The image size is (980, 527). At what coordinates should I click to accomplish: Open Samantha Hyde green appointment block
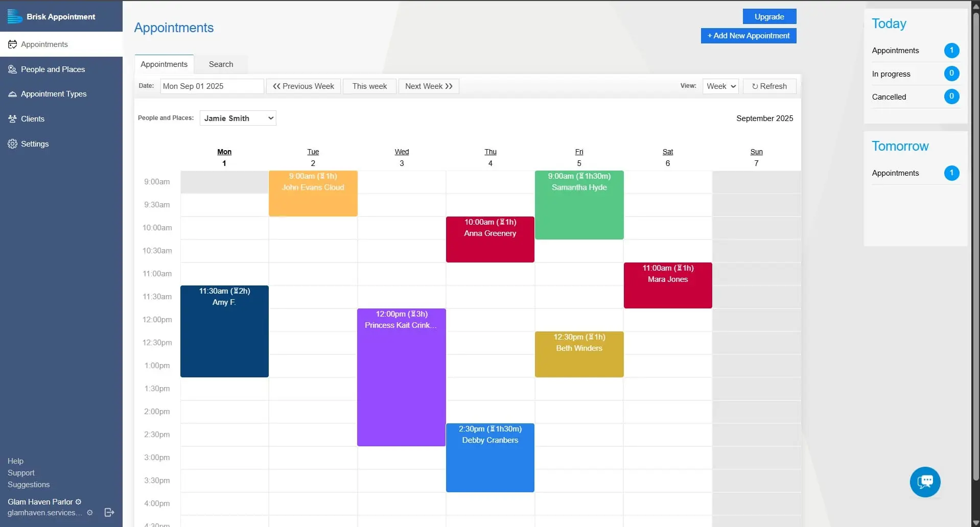[x=579, y=205]
